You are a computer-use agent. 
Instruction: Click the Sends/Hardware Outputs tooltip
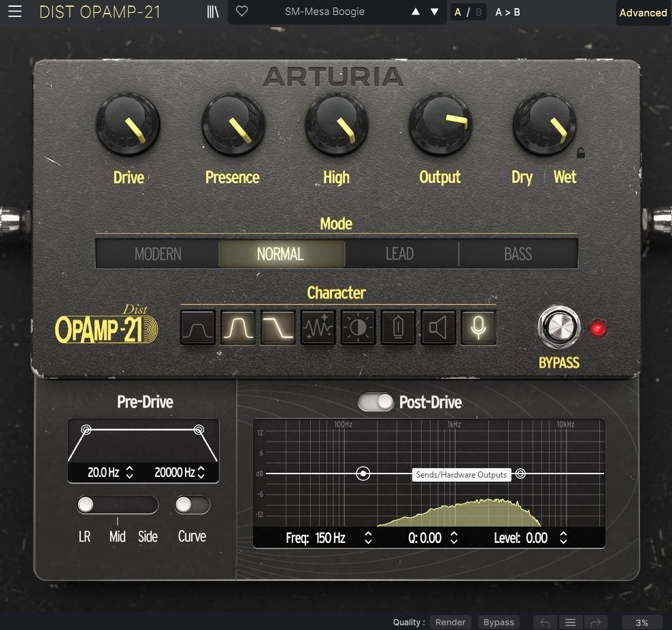coord(461,475)
